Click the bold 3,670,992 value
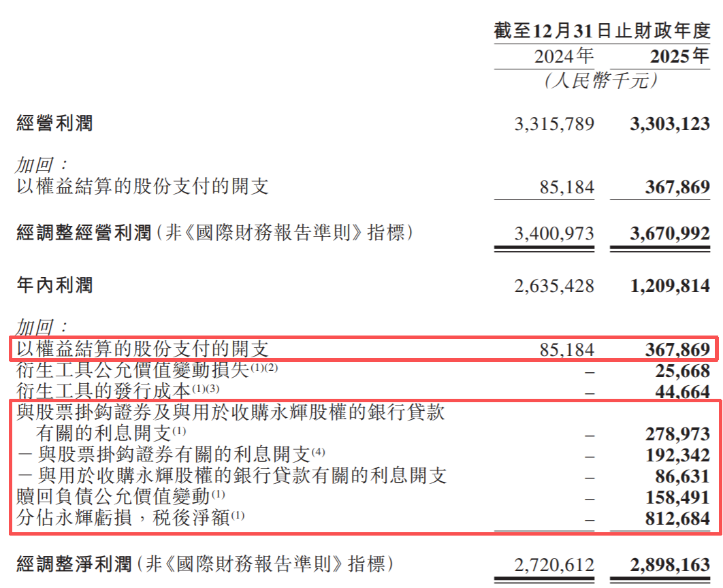This screenshot has width=723, height=588. click(671, 234)
